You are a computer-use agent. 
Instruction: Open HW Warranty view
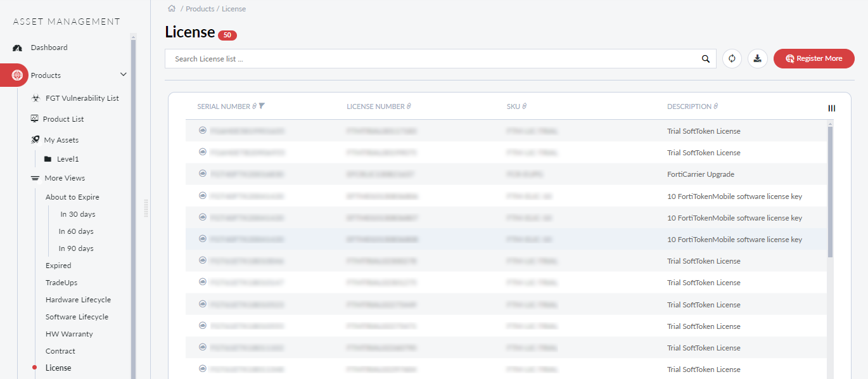pyautogui.click(x=69, y=334)
